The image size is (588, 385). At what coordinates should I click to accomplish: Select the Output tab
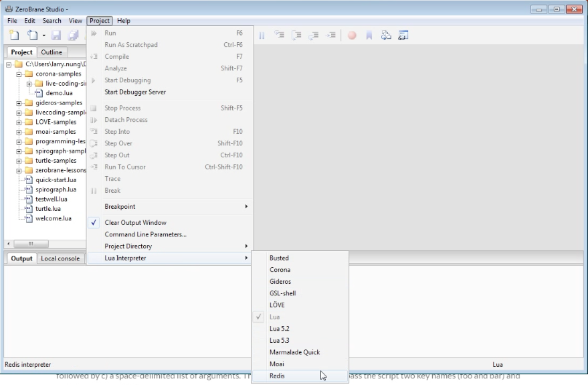click(x=21, y=258)
